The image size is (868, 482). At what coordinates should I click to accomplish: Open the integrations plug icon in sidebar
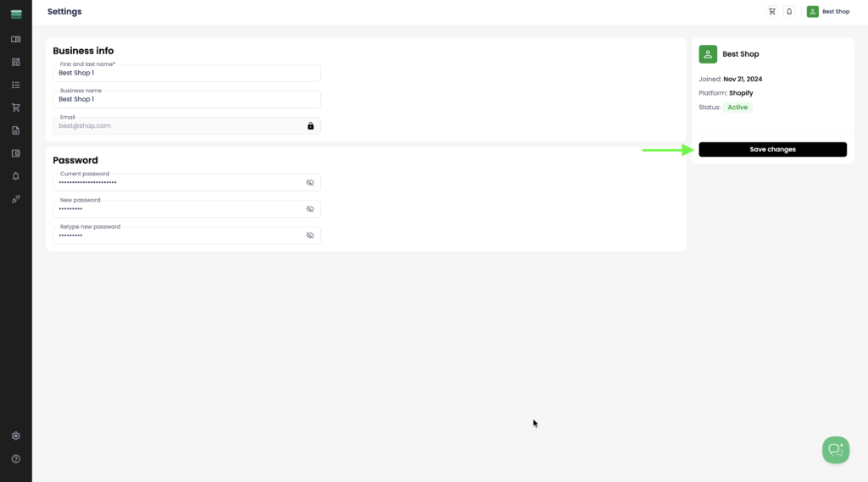16,199
